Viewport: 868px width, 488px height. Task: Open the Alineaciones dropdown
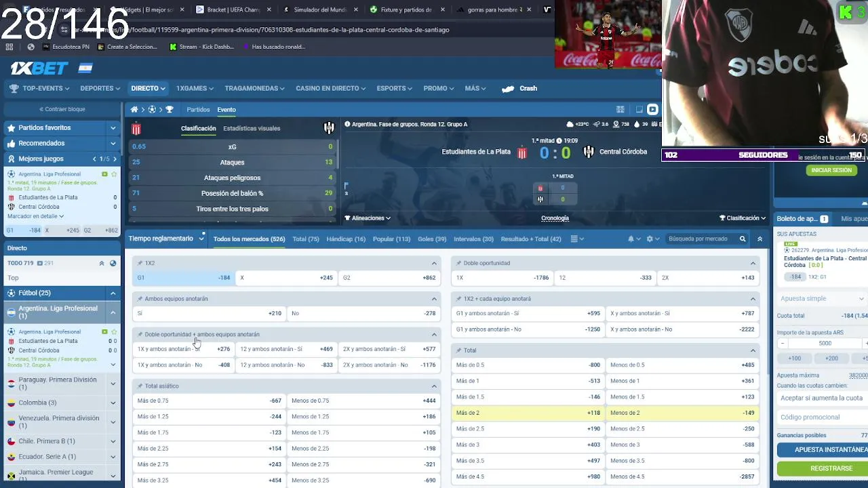point(368,218)
